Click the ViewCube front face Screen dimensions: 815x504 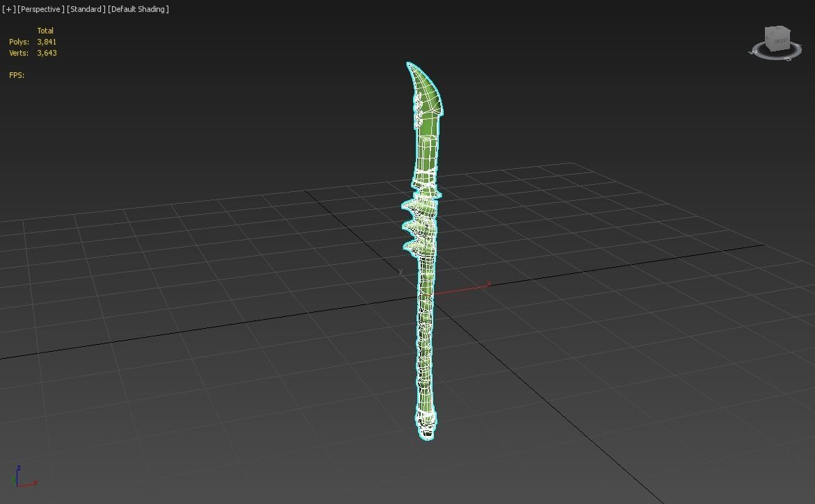pyautogui.click(x=780, y=40)
